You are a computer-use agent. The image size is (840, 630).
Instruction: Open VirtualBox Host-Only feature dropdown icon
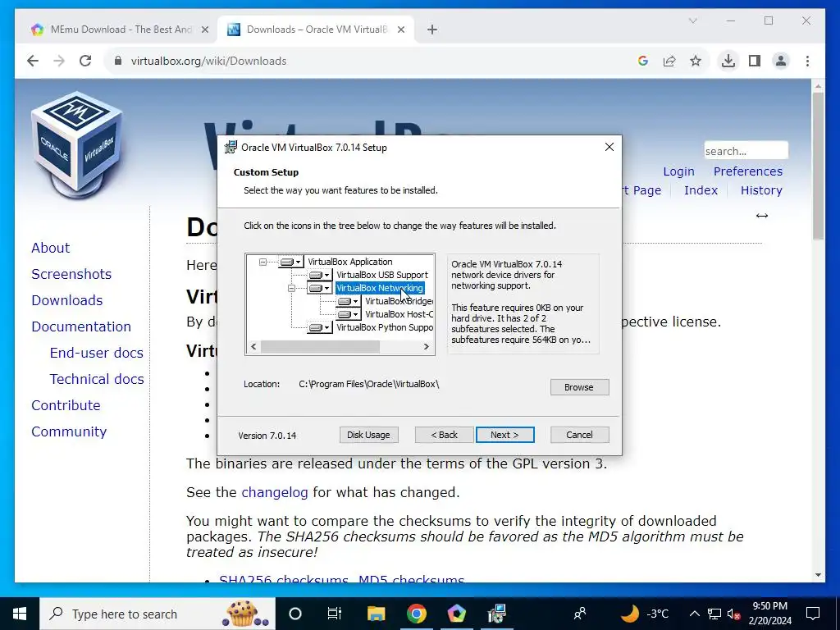[x=348, y=314]
